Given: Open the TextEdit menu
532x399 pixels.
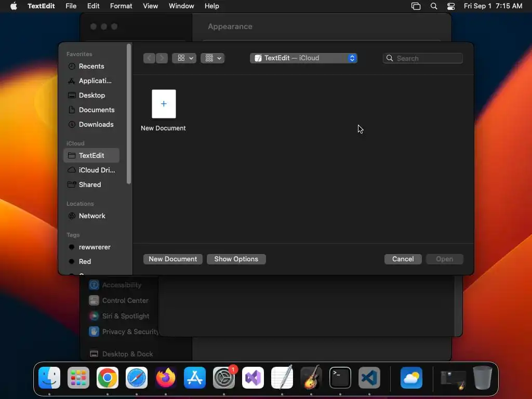Looking at the screenshot, I should tap(41, 6).
